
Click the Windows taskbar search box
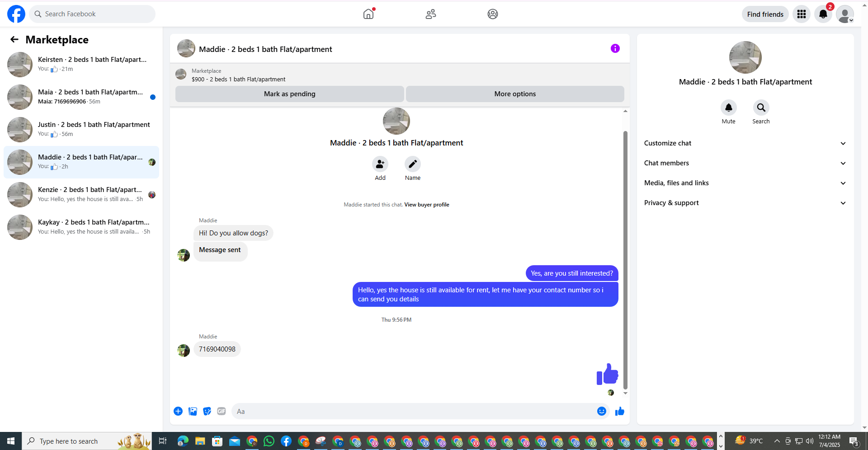point(86,441)
